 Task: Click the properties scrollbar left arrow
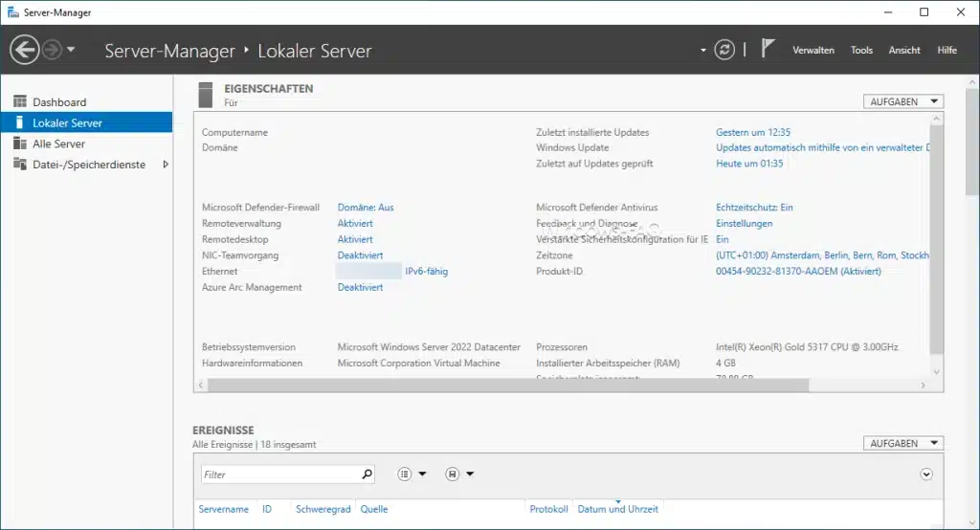click(x=201, y=385)
